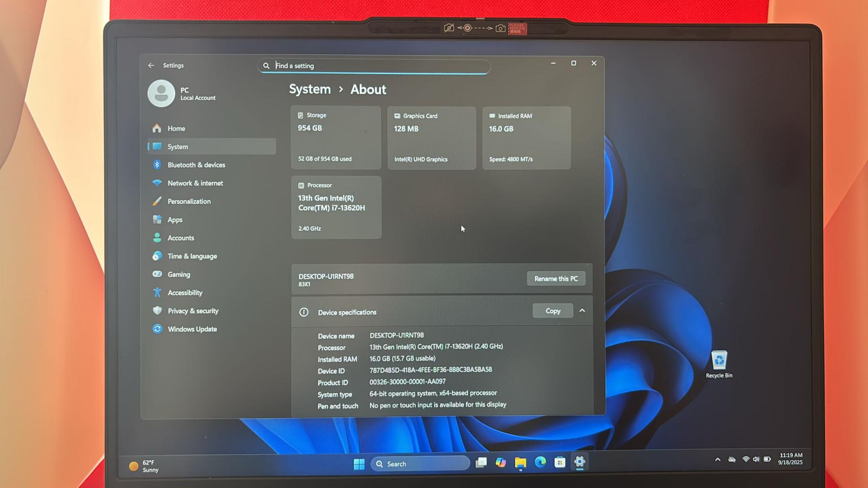The height and width of the screenshot is (488, 868).
Task: Select System in Settings sidebar
Action: coord(211,146)
